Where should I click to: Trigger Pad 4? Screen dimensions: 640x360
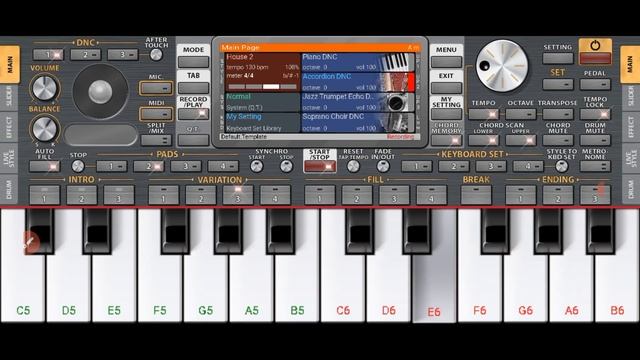point(223,166)
